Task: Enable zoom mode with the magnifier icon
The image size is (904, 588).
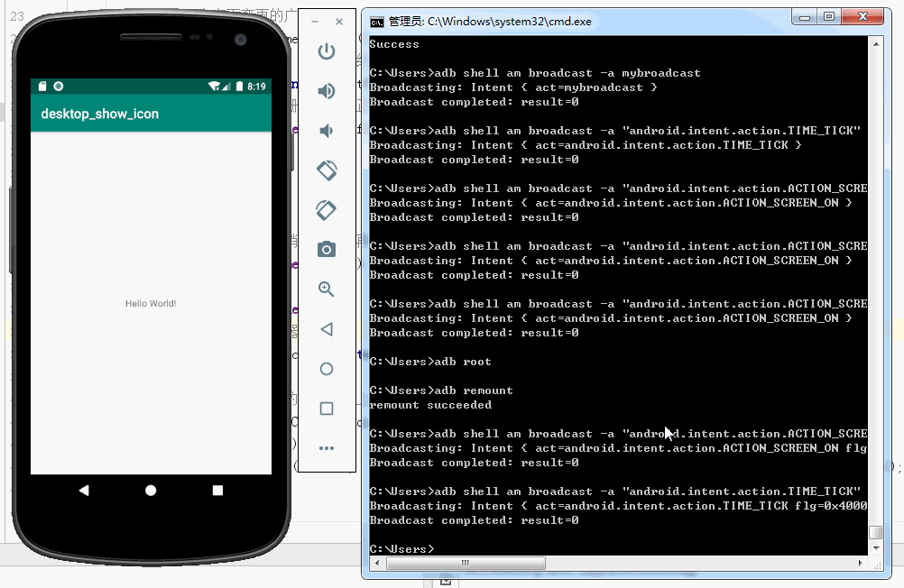Action: (327, 289)
